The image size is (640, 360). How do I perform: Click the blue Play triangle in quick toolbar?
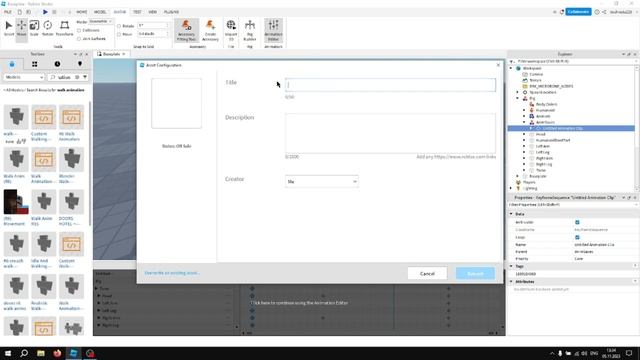point(45,12)
